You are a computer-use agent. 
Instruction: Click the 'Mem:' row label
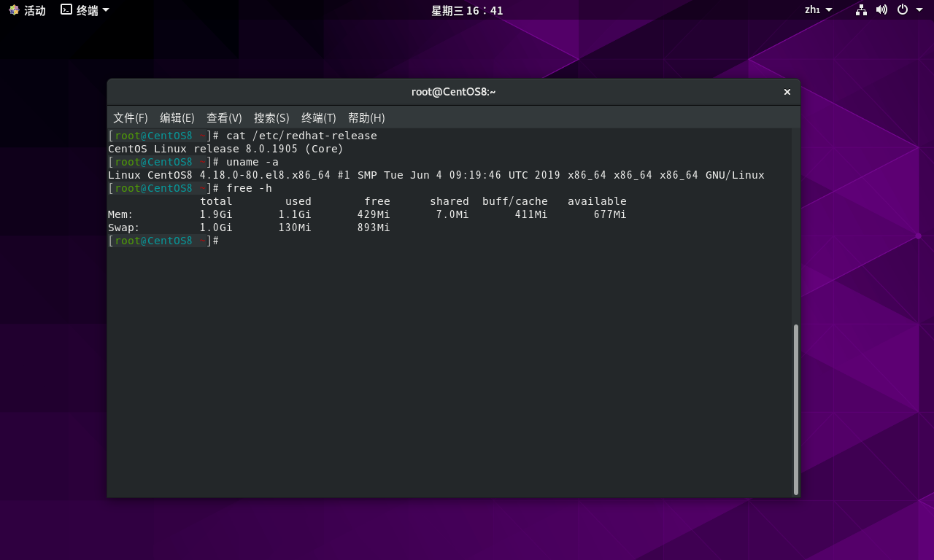(121, 214)
